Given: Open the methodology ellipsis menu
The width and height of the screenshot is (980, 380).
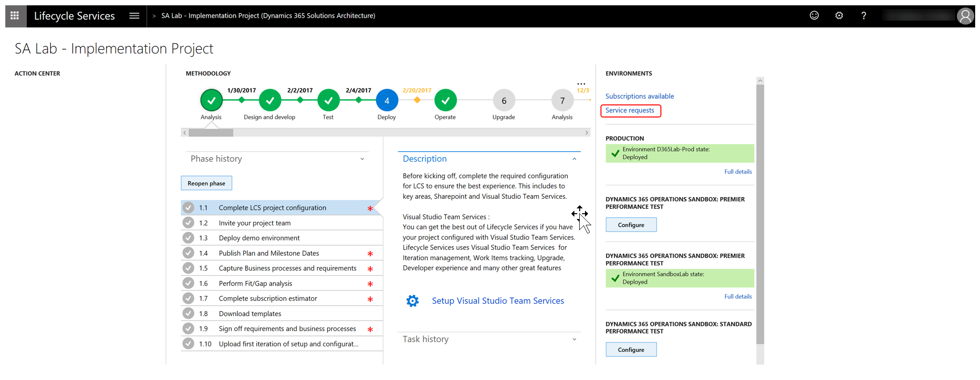Looking at the screenshot, I should pyautogui.click(x=581, y=84).
